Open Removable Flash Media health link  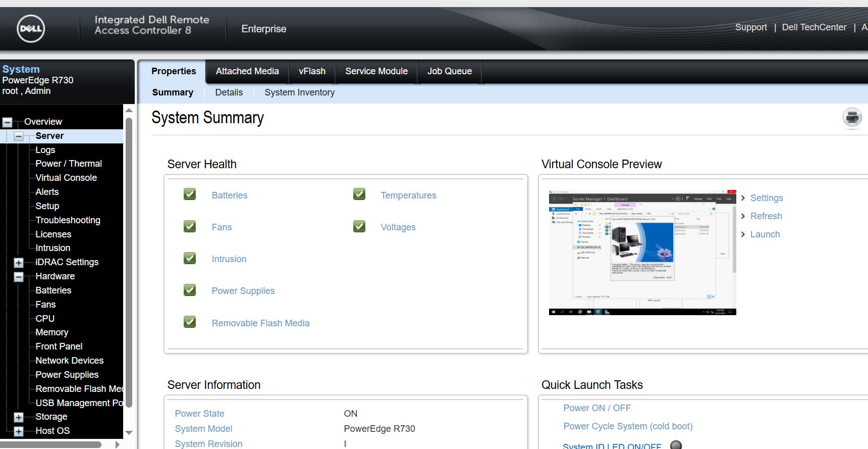[x=260, y=323]
